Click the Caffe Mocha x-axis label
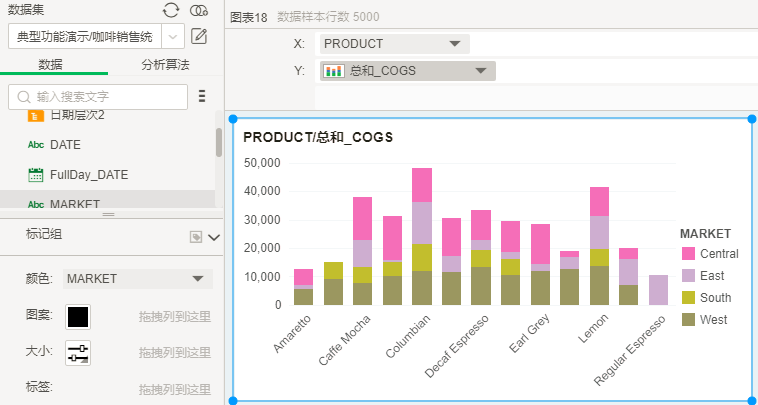Screen dimensions: 758x405 pyautogui.click(x=345, y=340)
